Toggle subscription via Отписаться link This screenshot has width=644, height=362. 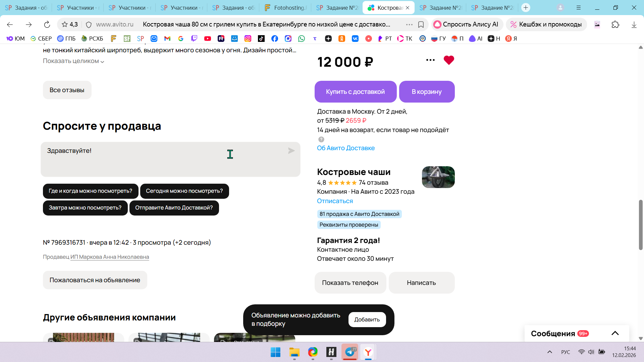coord(335,201)
